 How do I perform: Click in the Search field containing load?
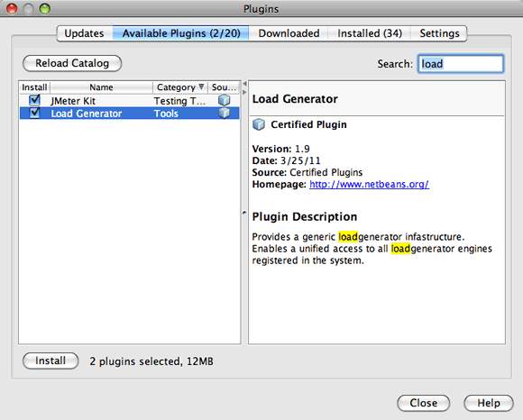[x=461, y=64]
